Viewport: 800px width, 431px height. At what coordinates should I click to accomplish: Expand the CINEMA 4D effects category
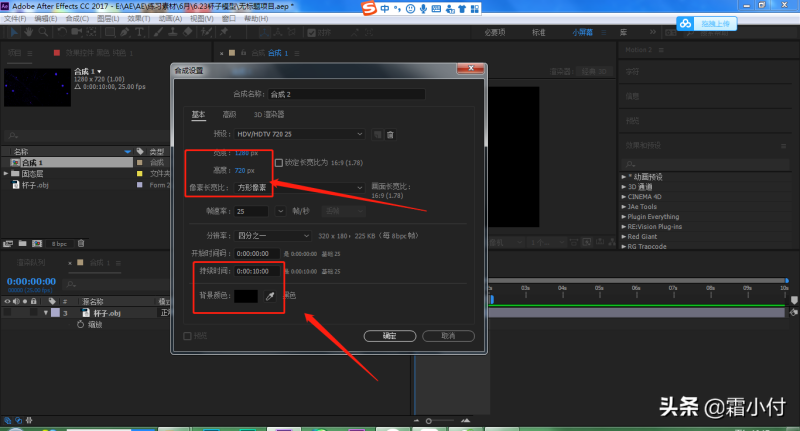(x=623, y=197)
